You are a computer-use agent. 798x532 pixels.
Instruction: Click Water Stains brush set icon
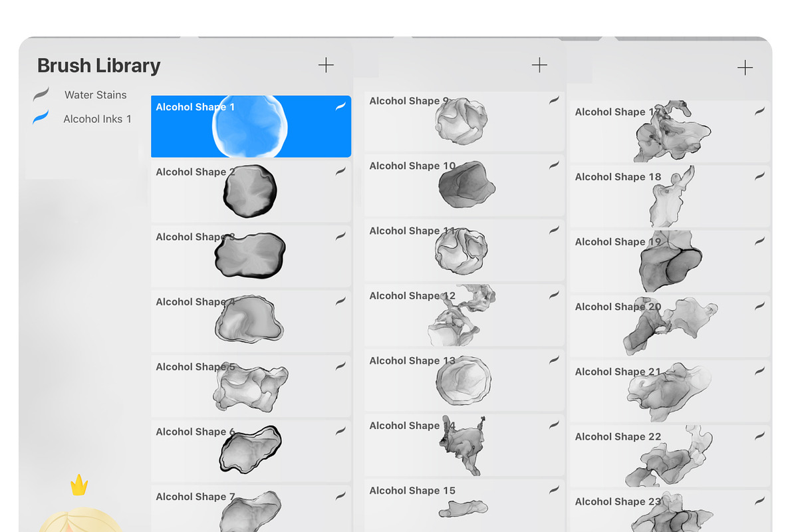(x=41, y=94)
